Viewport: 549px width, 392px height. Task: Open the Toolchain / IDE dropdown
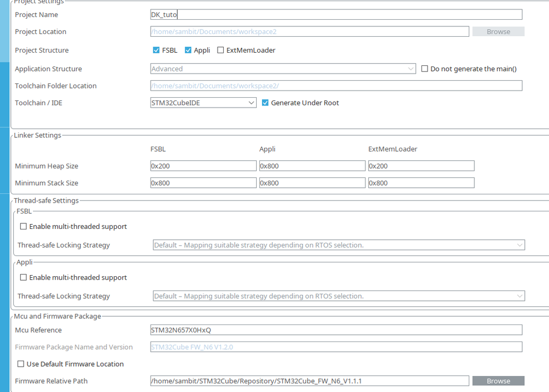pos(203,103)
